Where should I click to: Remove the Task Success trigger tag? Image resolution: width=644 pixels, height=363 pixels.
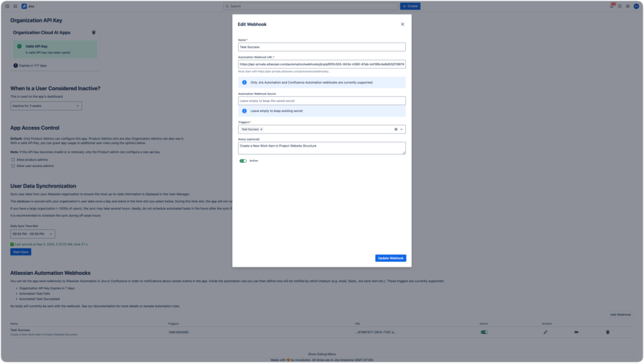pyautogui.click(x=261, y=130)
